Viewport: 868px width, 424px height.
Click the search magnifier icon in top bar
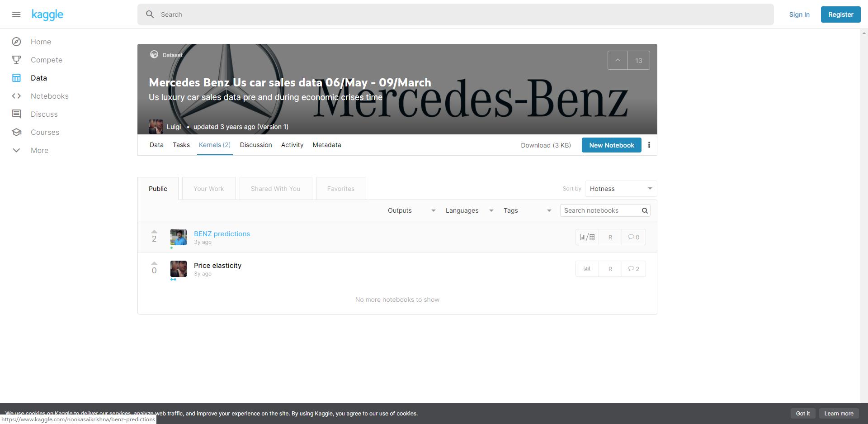pos(150,14)
